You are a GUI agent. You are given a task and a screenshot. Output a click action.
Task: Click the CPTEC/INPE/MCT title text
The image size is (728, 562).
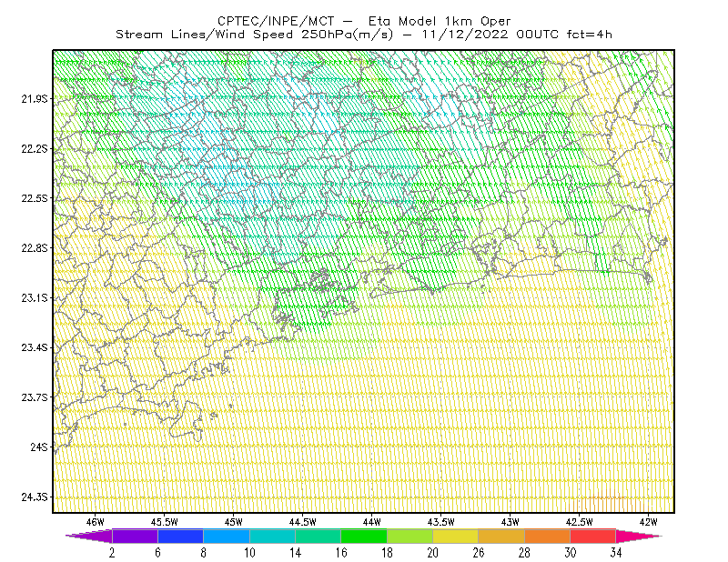[x=276, y=21]
